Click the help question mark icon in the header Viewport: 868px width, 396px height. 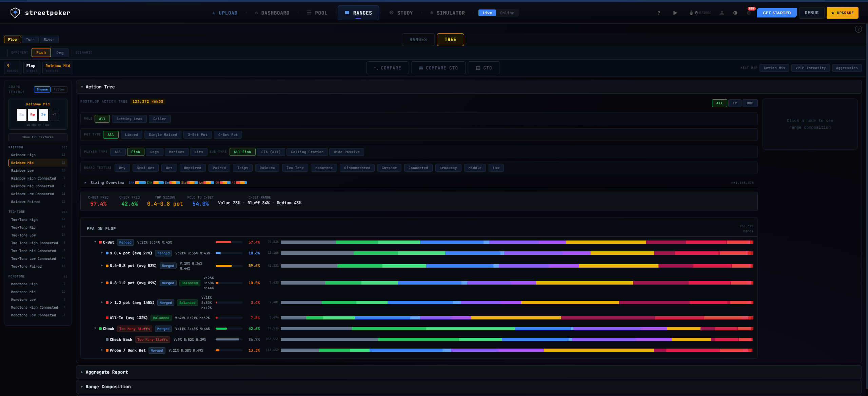[x=659, y=13]
